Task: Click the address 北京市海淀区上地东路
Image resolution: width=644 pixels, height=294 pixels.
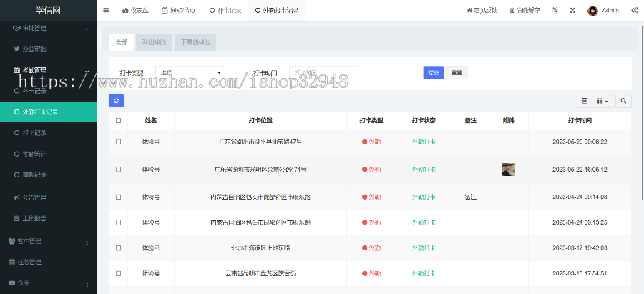Action: (260, 248)
